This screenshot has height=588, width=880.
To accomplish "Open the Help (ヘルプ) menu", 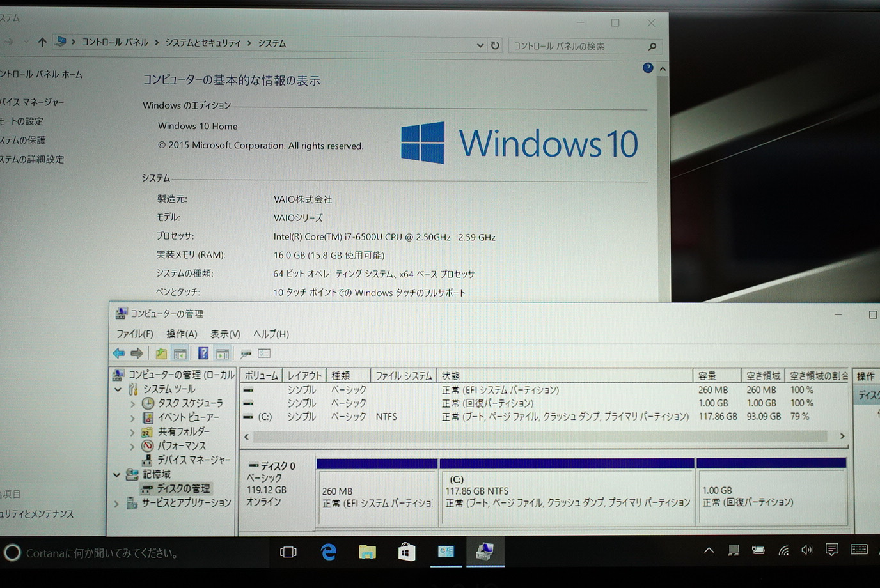I will pyautogui.click(x=271, y=334).
